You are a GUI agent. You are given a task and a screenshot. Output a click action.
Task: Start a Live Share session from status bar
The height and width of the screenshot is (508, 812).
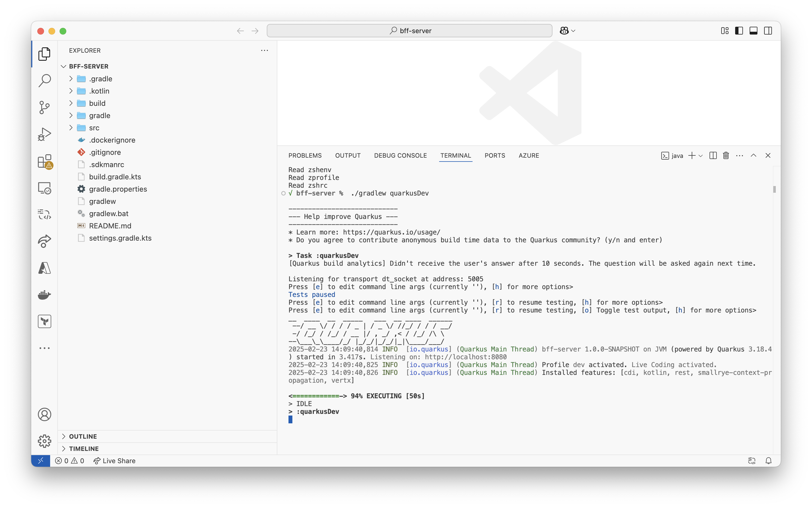coord(114,461)
